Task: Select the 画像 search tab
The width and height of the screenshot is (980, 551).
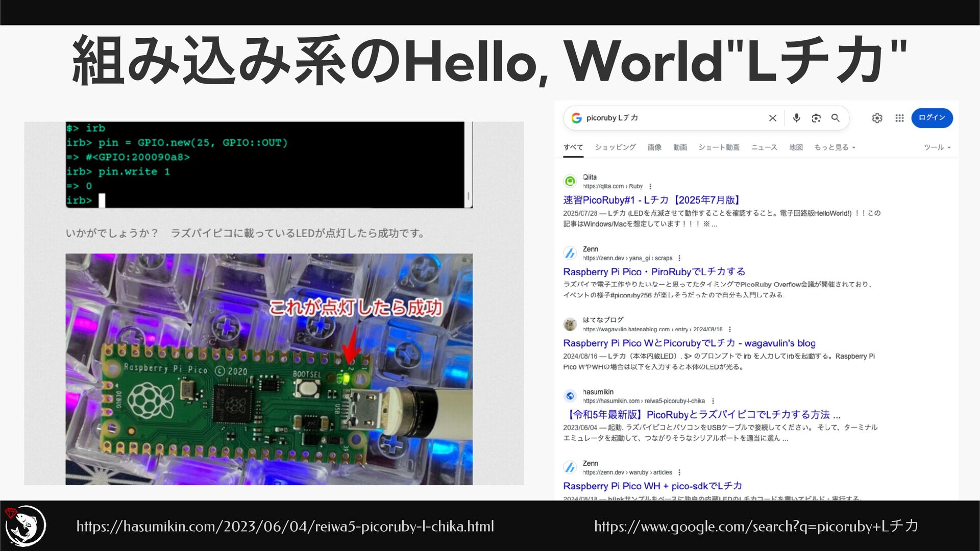Action: 654,147
